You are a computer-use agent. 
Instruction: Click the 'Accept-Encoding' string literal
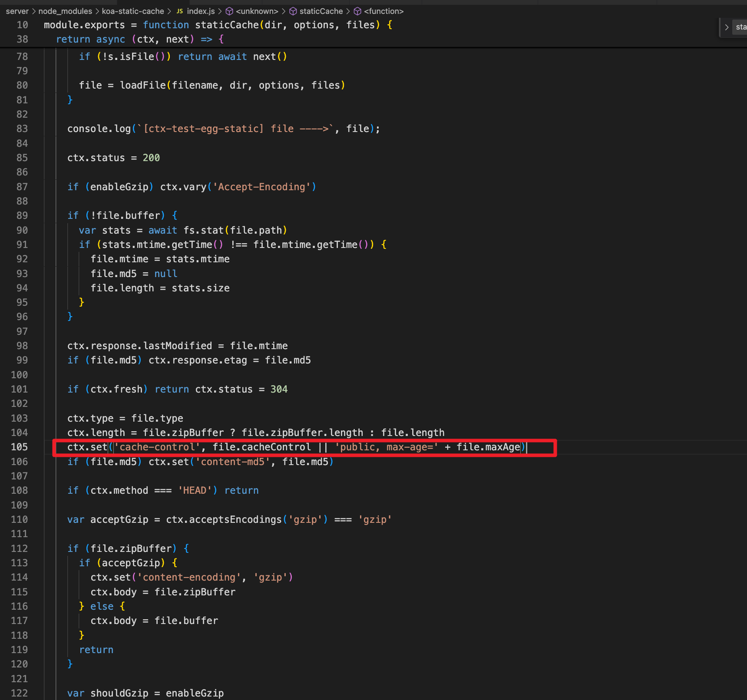coord(261,187)
